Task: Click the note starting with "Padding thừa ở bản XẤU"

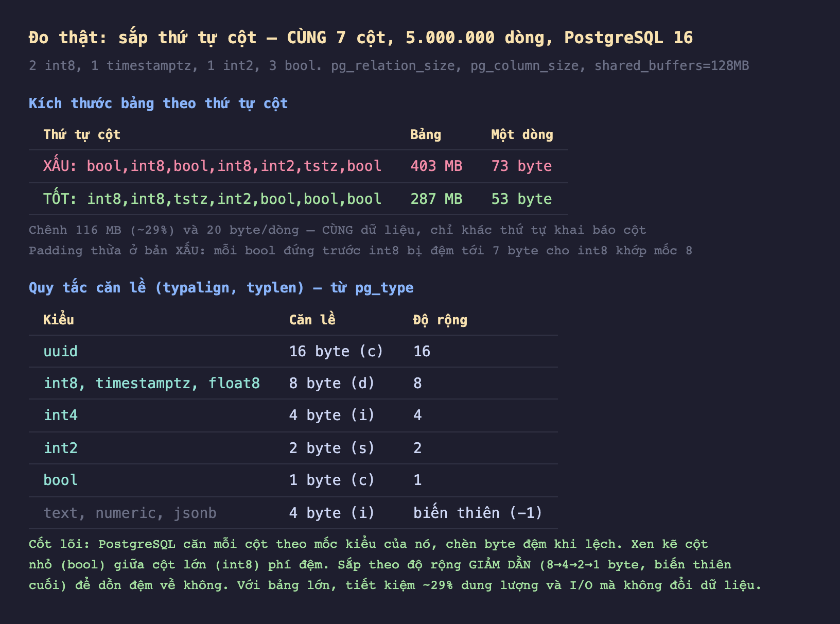Action: (x=360, y=251)
